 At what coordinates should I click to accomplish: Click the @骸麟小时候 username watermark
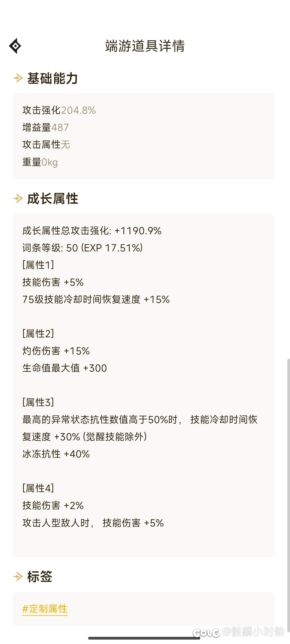click(x=253, y=632)
